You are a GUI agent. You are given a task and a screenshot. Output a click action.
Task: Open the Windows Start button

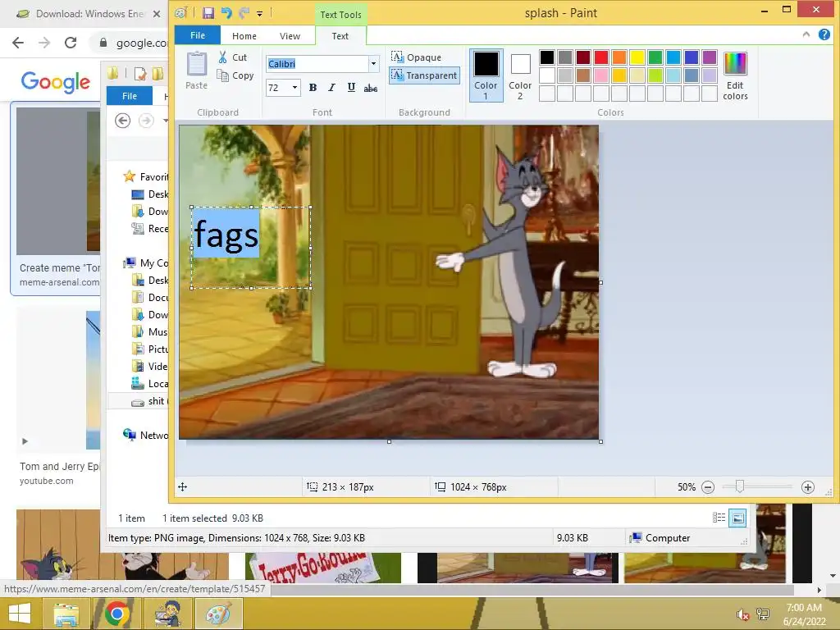(x=20, y=614)
